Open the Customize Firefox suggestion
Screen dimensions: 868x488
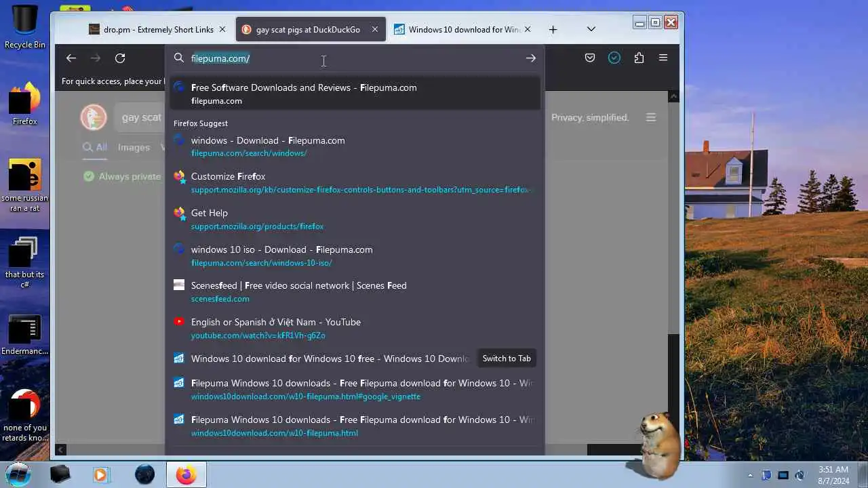click(355, 183)
